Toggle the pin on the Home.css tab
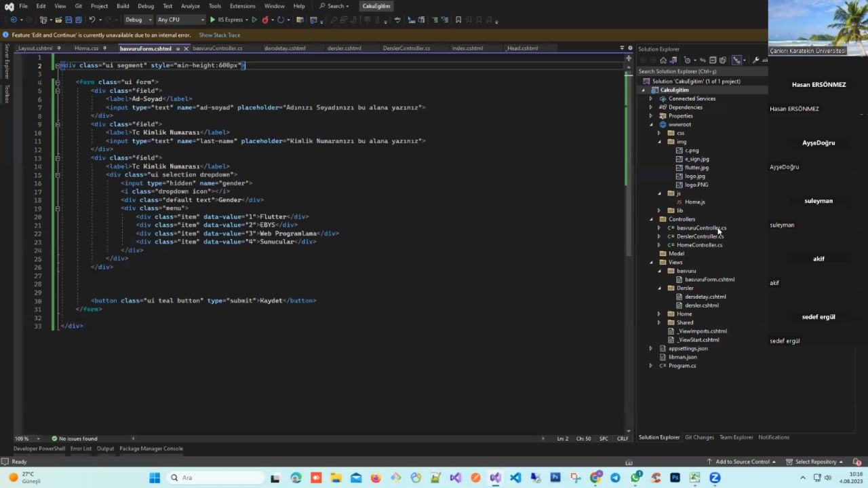Screen dimensions: 868x488 (104, 48)
